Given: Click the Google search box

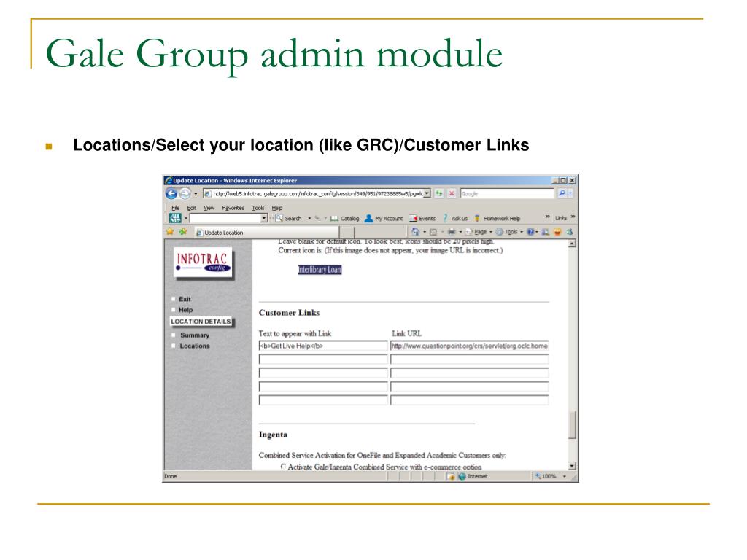Looking at the screenshot, I should point(507,194).
